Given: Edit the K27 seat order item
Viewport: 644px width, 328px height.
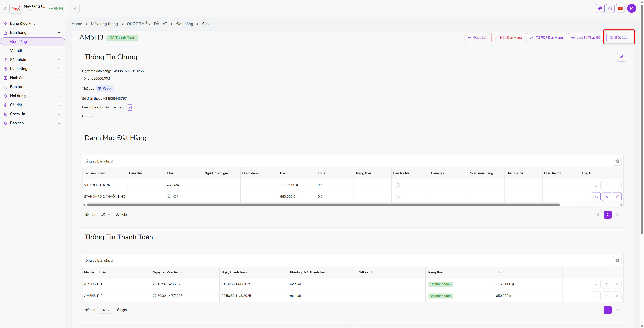Looking at the screenshot, I should [617, 197].
